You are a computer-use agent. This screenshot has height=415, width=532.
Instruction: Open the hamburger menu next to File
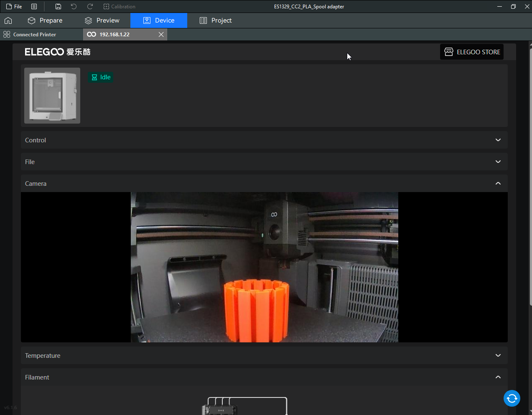coord(34,6)
